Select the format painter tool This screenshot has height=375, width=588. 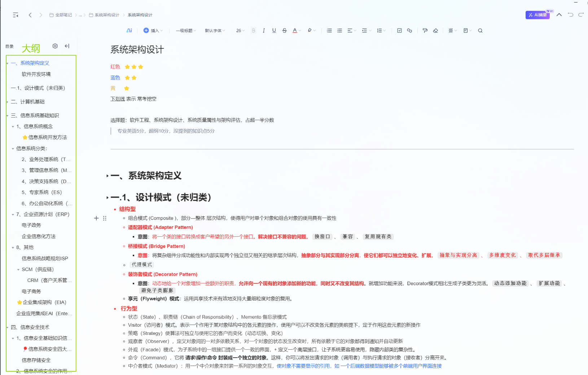pyautogui.click(x=425, y=31)
